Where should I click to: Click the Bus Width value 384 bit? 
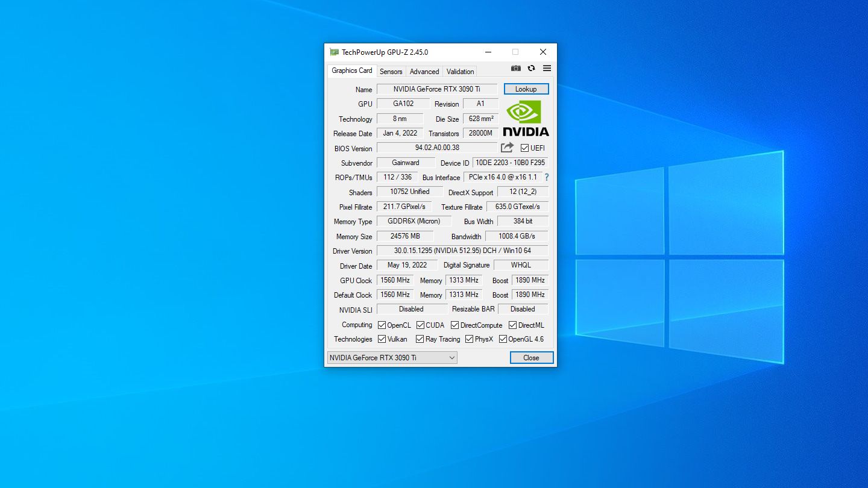pyautogui.click(x=523, y=221)
